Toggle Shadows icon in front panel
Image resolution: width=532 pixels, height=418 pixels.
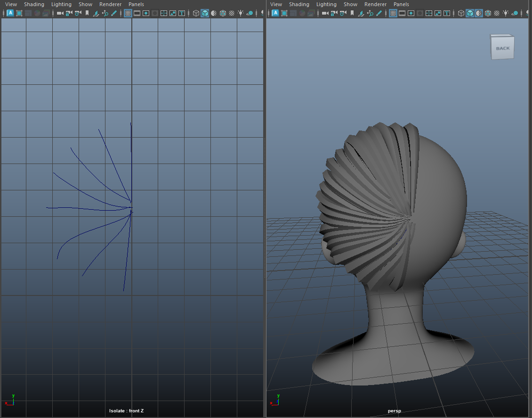point(250,13)
